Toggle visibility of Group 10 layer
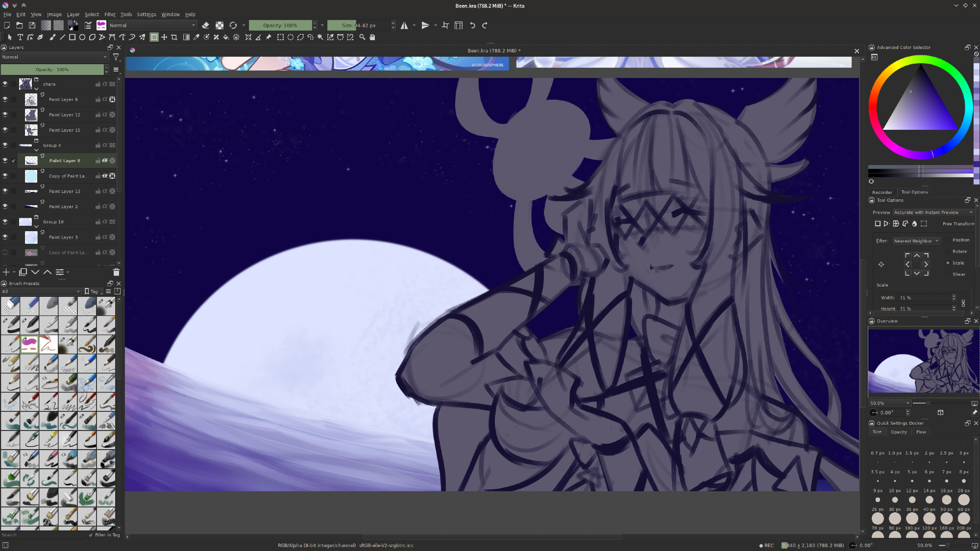980x551 pixels. (5, 222)
